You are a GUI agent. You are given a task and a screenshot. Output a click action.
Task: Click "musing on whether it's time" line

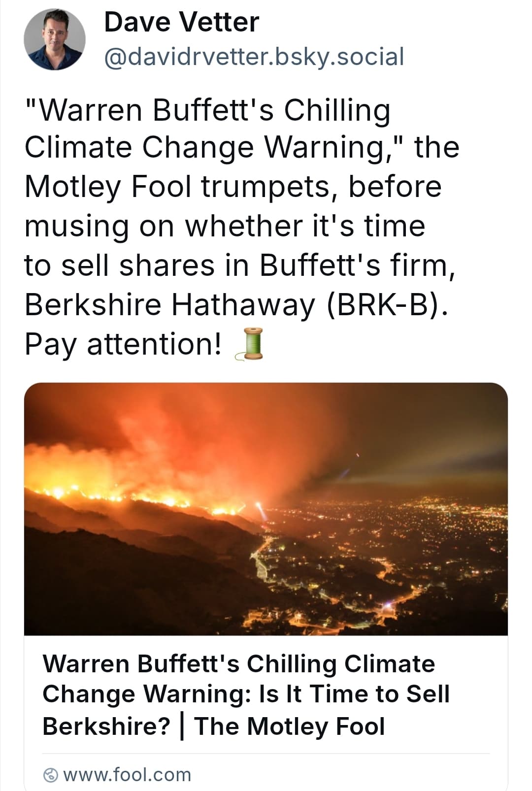[225, 227]
